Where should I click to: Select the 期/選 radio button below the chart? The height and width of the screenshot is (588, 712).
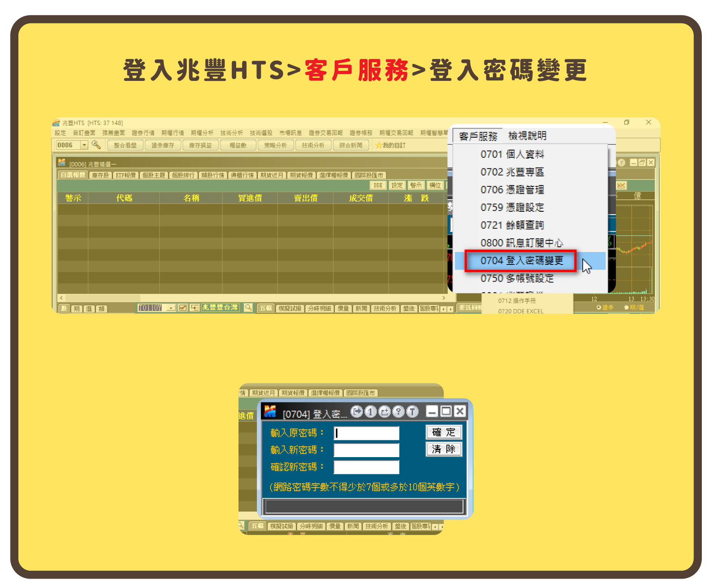(x=626, y=307)
